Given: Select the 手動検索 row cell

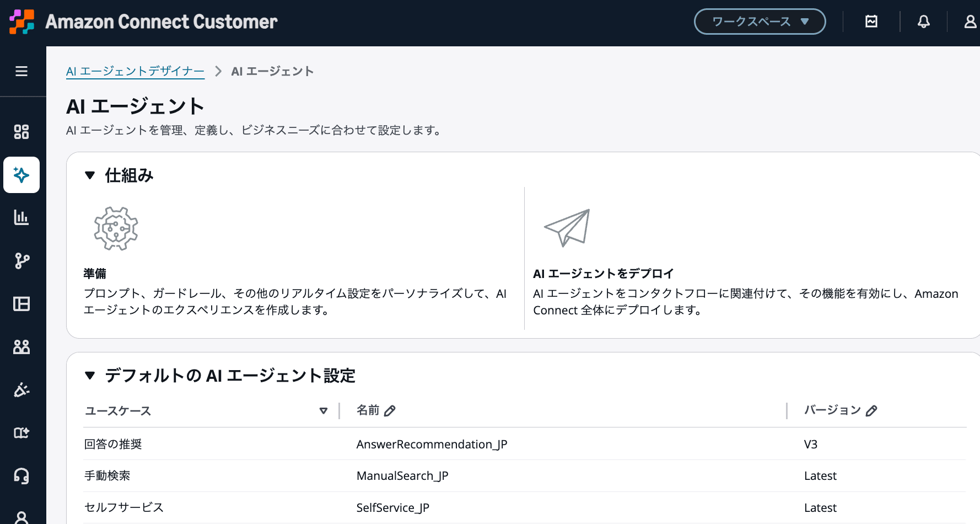Looking at the screenshot, I should click(x=107, y=475).
